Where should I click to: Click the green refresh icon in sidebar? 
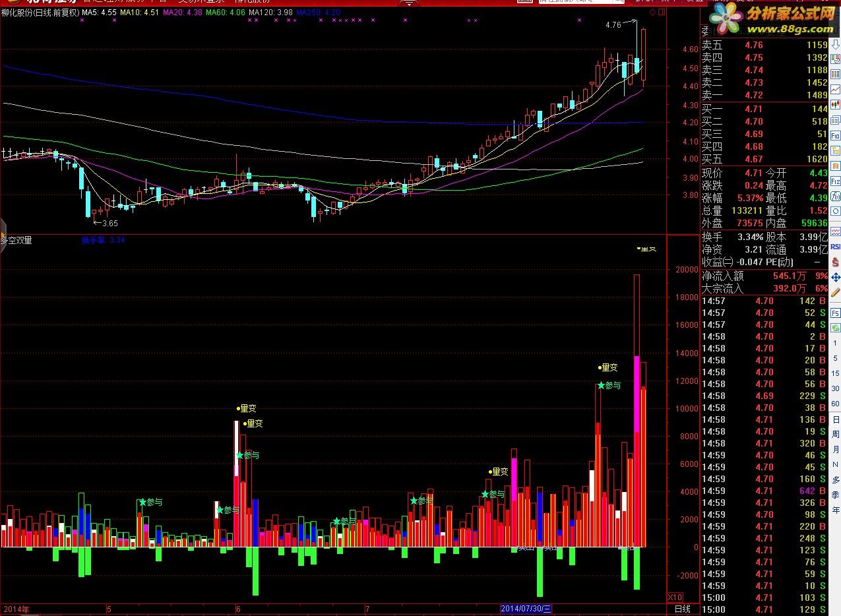pyautogui.click(x=836, y=328)
